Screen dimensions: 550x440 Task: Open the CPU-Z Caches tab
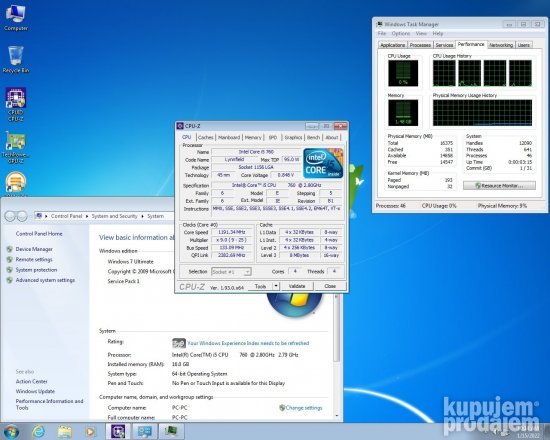pyautogui.click(x=206, y=137)
